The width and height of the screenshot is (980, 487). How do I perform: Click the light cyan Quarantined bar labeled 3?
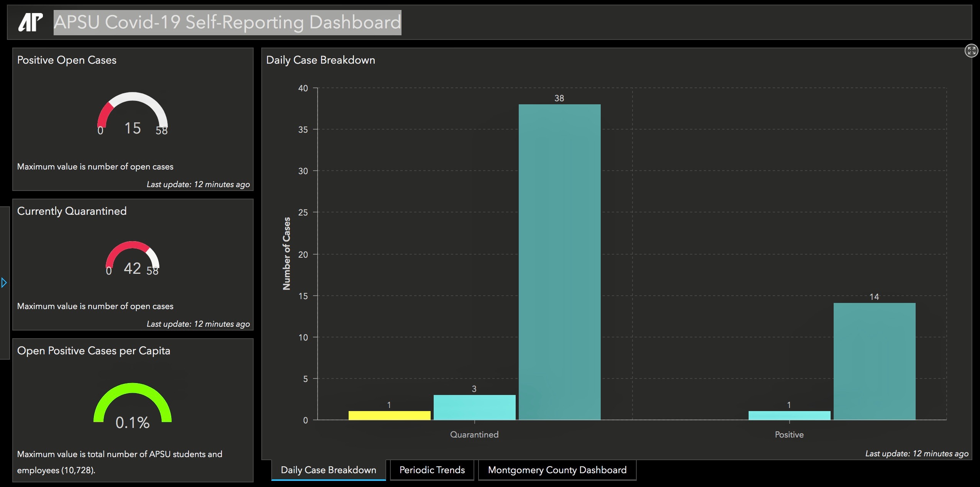click(x=474, y=407)
